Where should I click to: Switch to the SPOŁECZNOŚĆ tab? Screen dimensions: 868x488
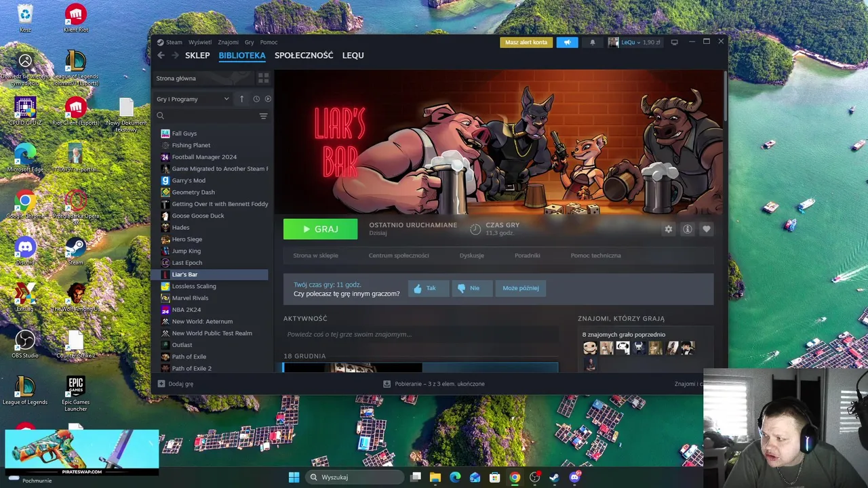[x=304, y=56]
